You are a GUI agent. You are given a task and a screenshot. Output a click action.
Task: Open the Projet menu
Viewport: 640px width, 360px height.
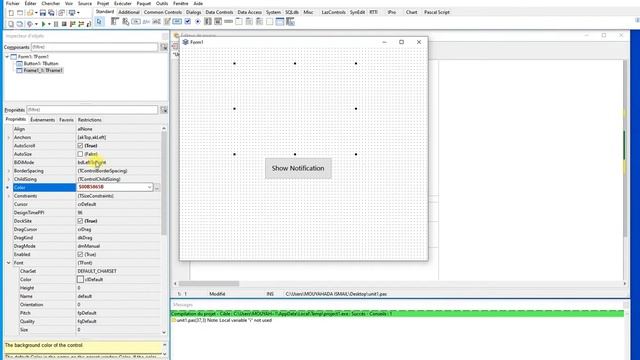point(103,3)
